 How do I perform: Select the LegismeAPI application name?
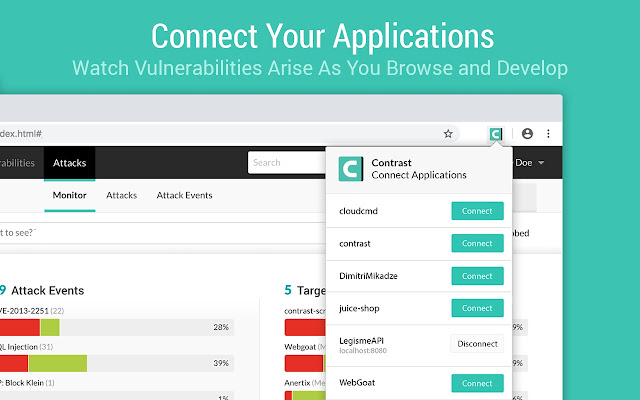[361, 341]
